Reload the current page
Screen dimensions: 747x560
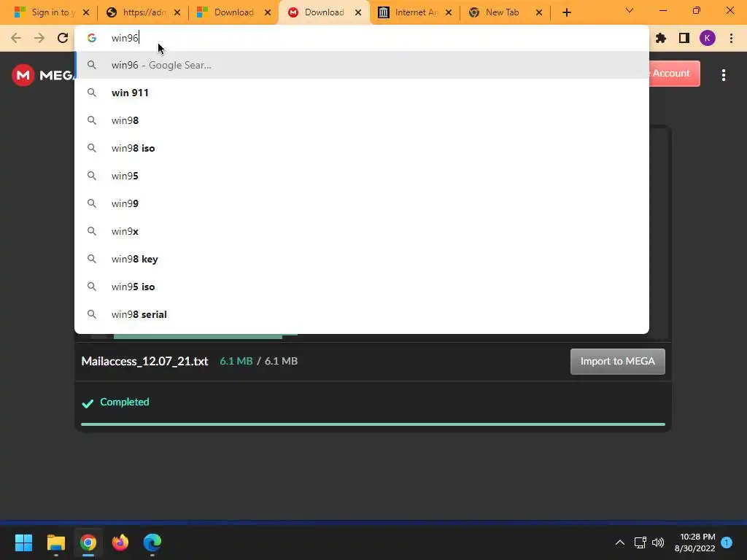63,38
